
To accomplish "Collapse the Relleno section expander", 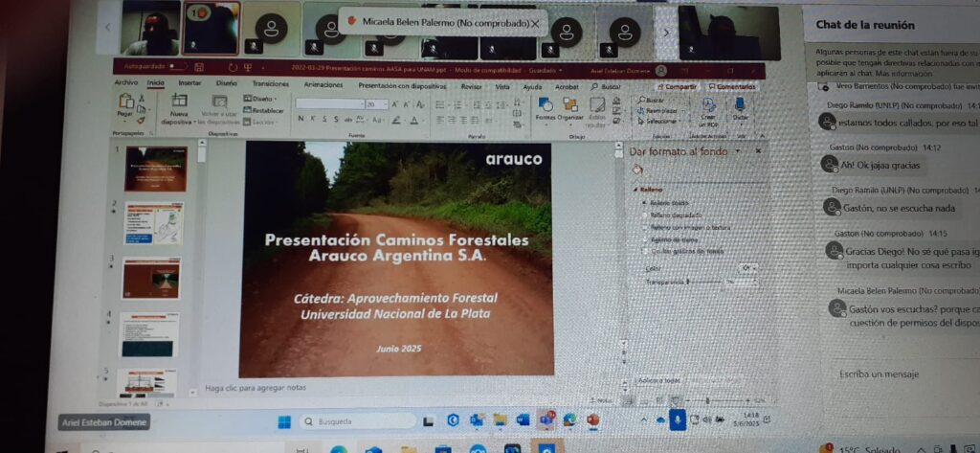I will pos(635,189).
